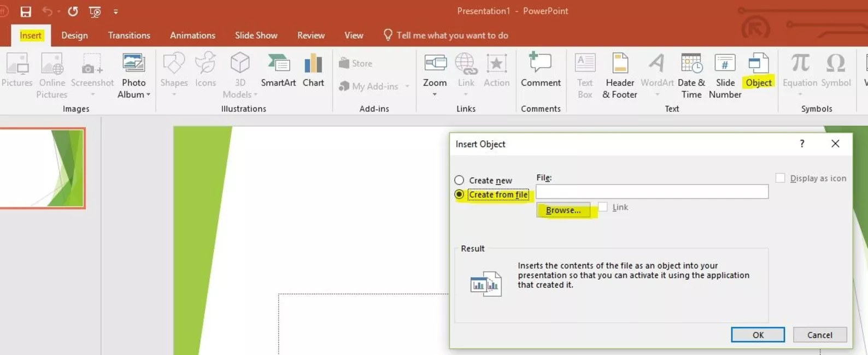Click the Browse... button

[x=563, y=210]
